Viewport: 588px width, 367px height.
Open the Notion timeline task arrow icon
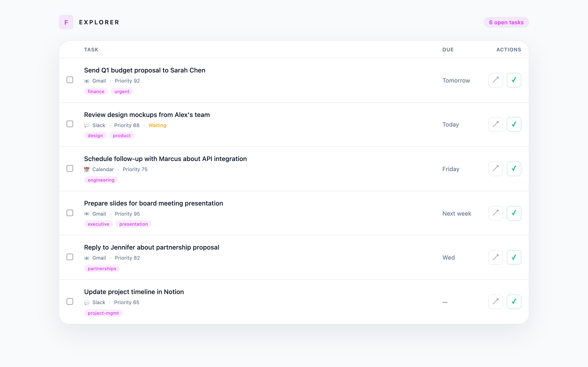click(495, 302)
